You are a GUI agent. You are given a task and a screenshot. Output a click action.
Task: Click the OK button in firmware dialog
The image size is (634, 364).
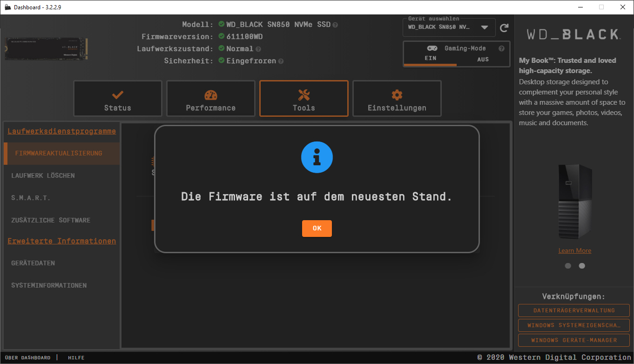coord(317,228)
